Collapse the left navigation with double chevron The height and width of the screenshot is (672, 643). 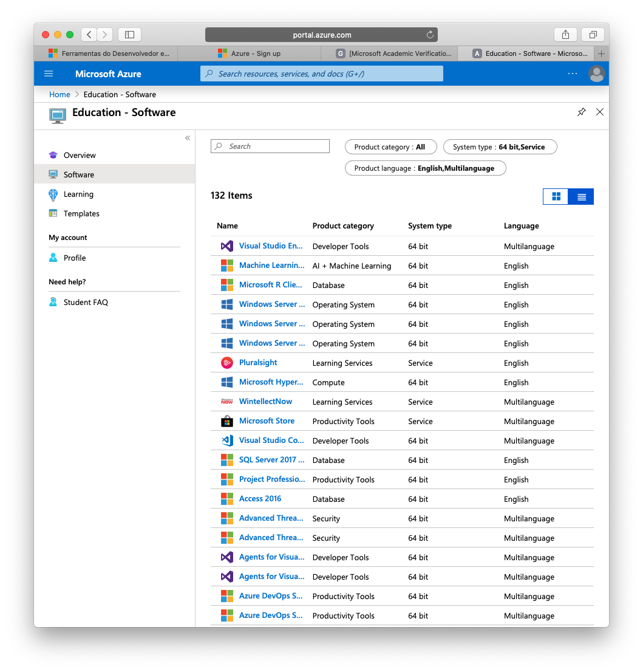(188, 138)
